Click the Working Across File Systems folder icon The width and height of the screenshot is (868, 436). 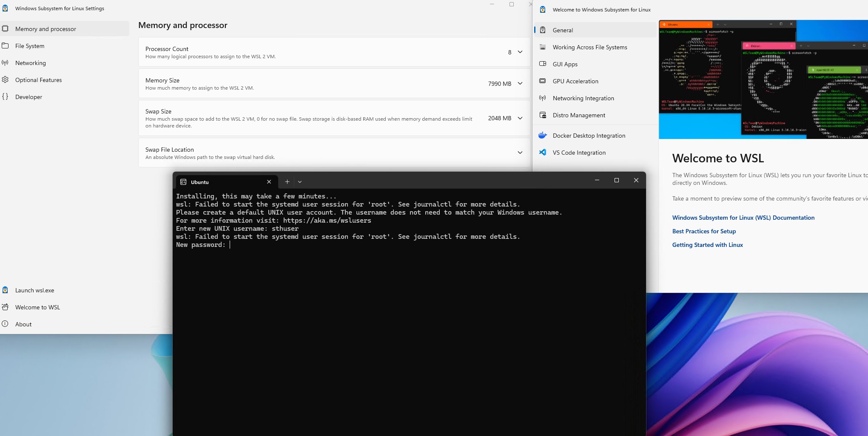(x=543, y=47)
